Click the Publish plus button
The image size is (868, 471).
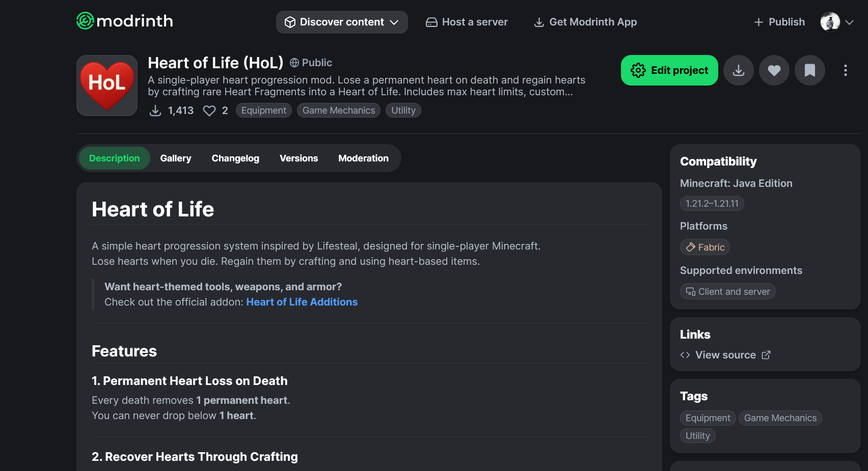779,22
